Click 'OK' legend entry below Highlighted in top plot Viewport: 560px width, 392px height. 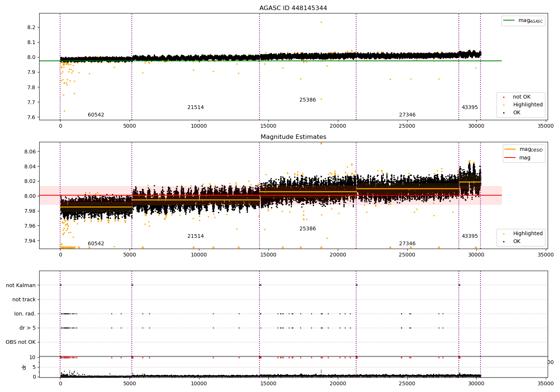click(511, 113)
